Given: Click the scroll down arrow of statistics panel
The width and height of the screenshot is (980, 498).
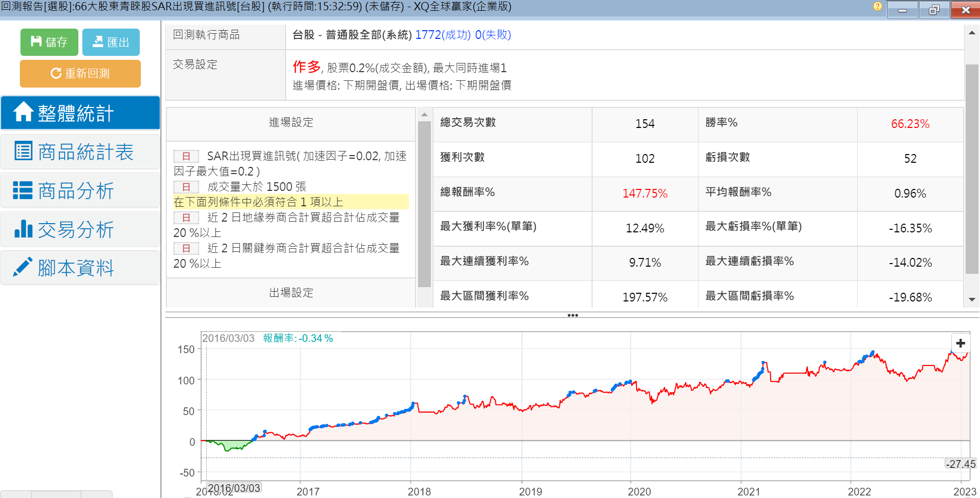Looking at the screenshot, I should (x=972, y=299).
